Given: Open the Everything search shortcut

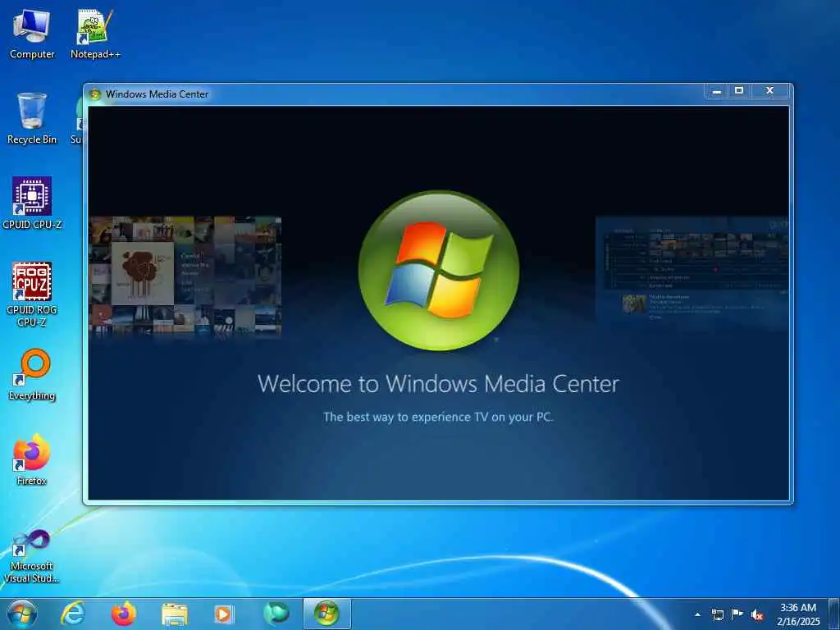Looking at the screenshot, I should coord(32,374).
